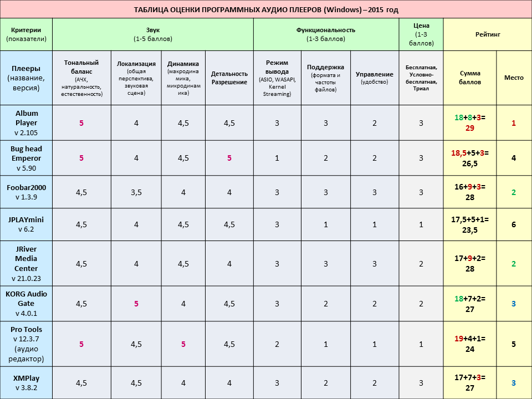Screen dimensions: 532x399
Task: Click the "Поддержка" column header
Action: click(326, 78)
